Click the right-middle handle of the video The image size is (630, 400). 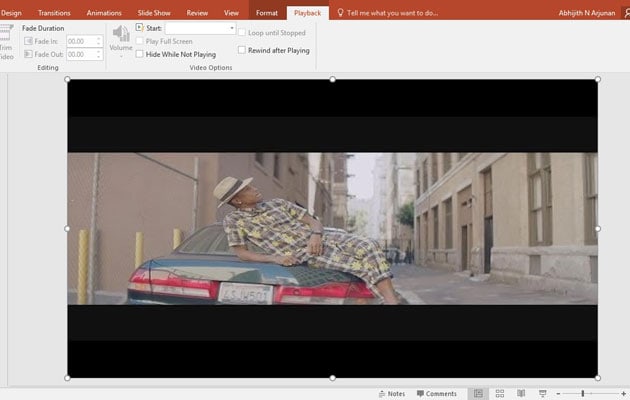point(597,229)
